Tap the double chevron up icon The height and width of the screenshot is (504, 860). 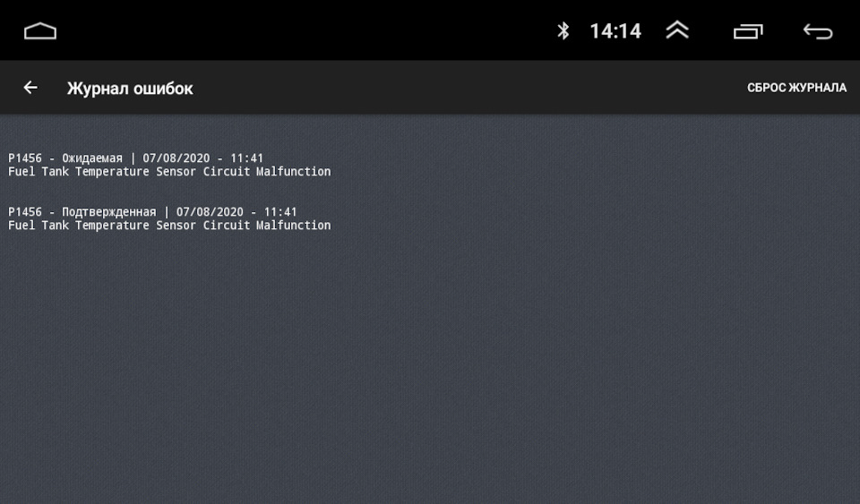677,30
